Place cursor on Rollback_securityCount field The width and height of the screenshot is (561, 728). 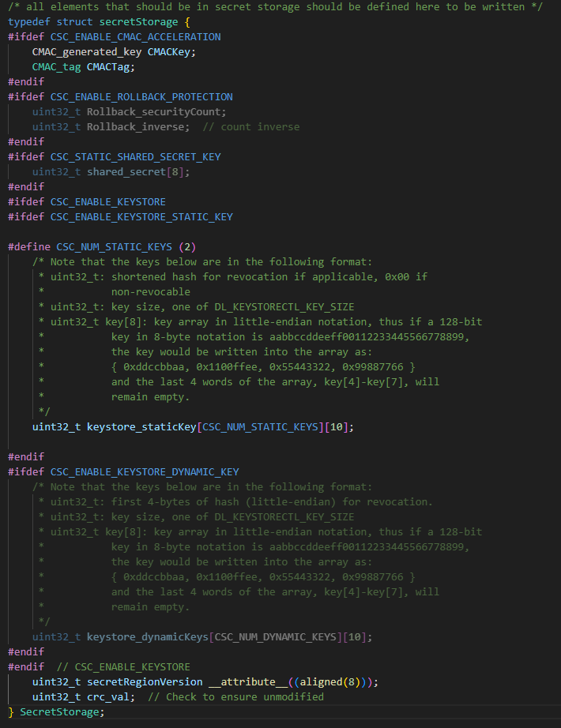pos(153,112)
